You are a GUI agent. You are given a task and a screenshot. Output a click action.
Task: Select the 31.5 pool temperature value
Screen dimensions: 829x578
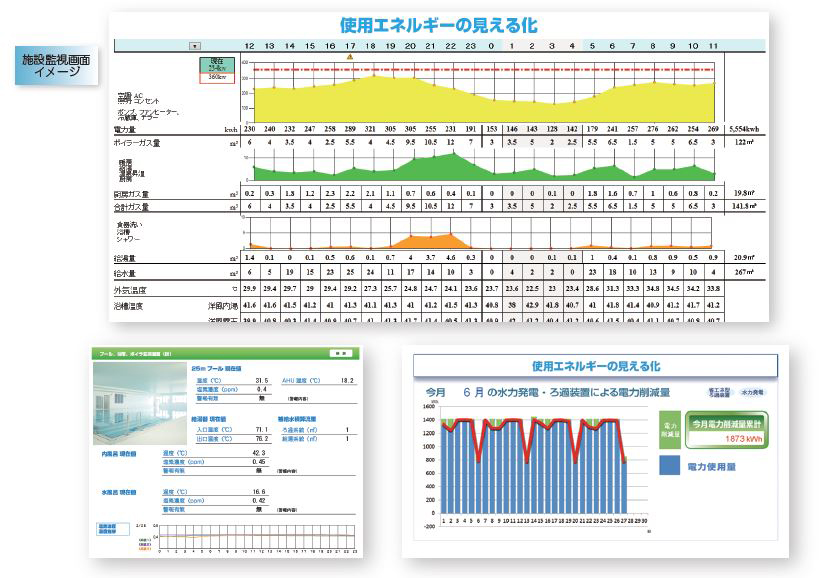(x=262, y=380)
